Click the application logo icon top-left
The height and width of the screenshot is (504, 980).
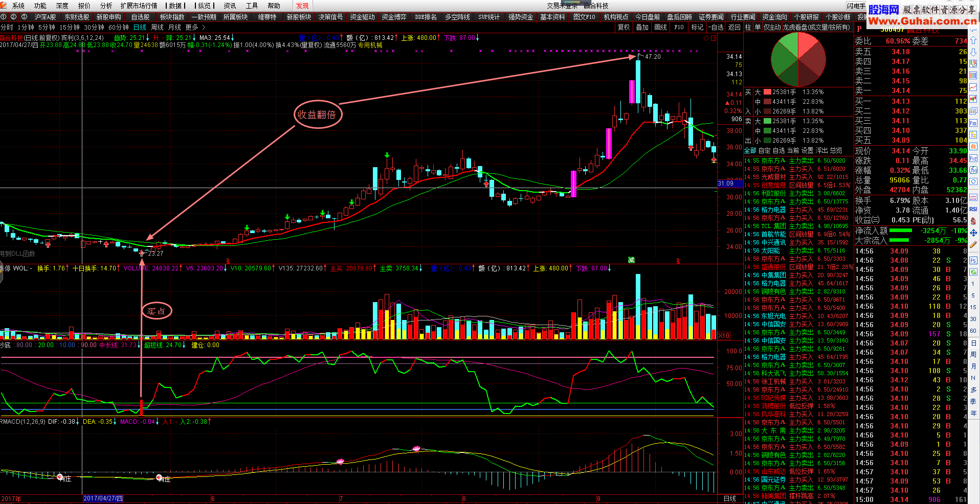point(4,6)
